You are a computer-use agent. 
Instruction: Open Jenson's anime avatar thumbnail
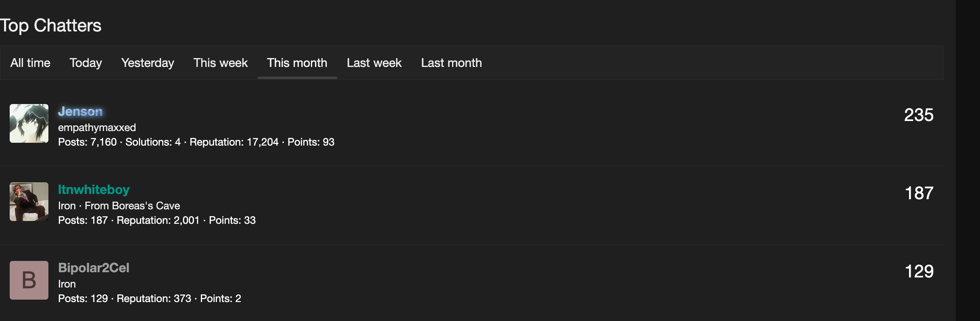click(29, 123)
